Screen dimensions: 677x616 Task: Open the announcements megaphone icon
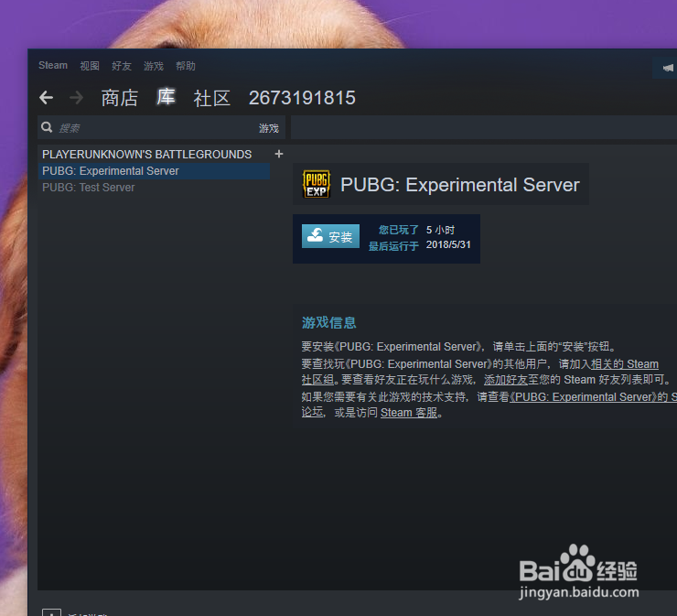[668, 68]
